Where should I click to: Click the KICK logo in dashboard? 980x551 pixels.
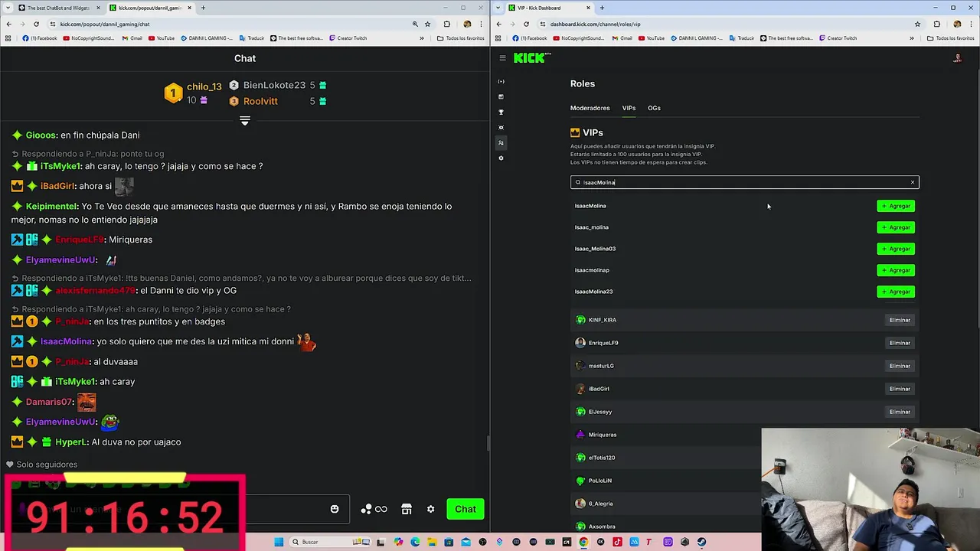point(532,58)
